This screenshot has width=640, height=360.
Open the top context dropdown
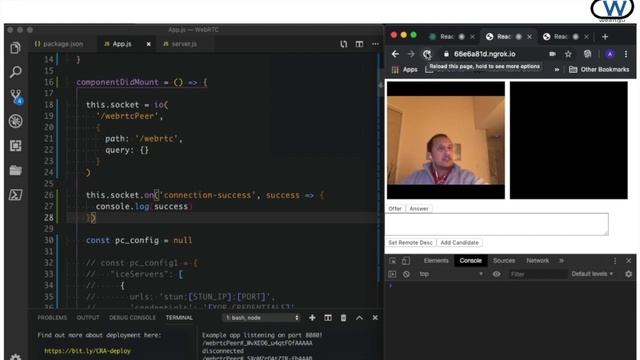[451, 274]
